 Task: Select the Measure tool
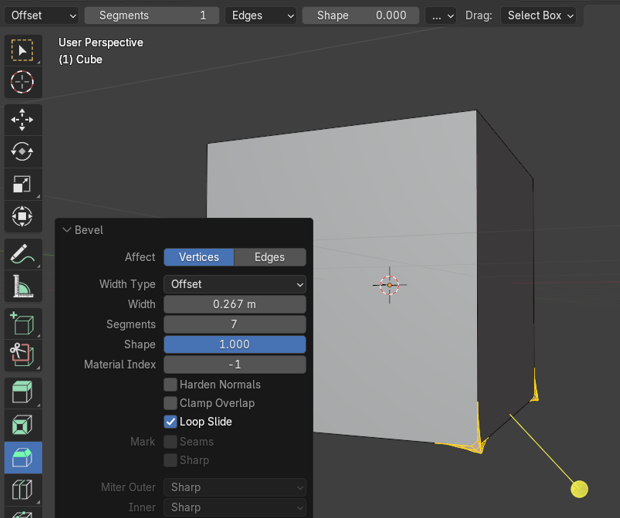click(22, 288)
